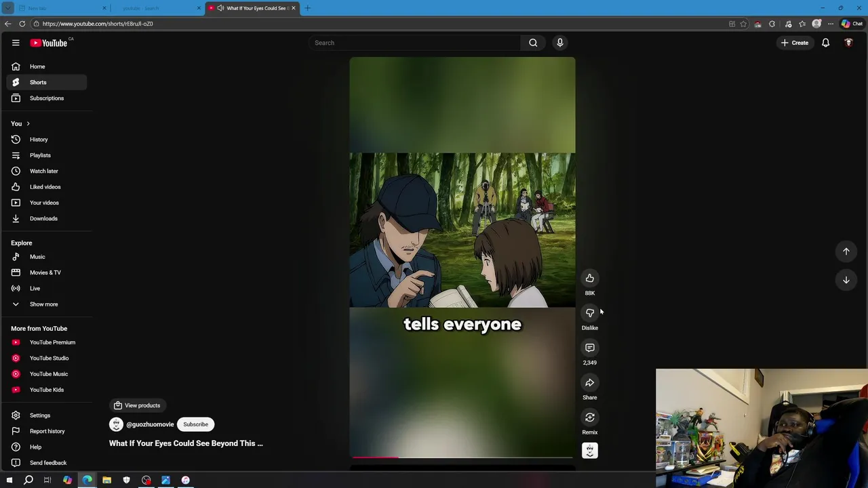Go to Home in sidebar
The height and width of the screenshot is (488, 868).
pyautogui.click(x=46, y=66)
